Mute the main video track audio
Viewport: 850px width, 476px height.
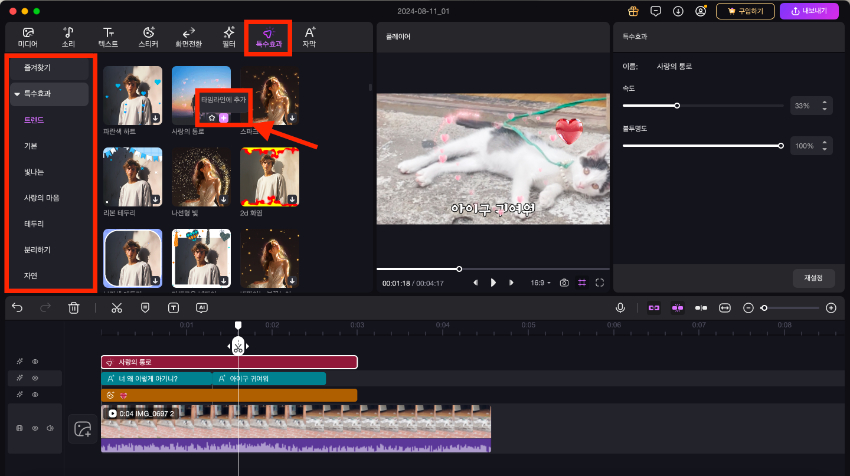point(50,428)
